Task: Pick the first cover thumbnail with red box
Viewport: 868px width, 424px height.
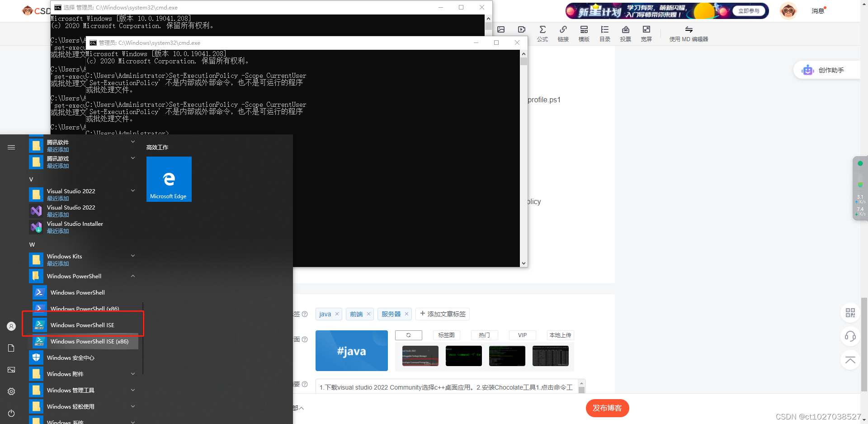Action: [420, 356]
